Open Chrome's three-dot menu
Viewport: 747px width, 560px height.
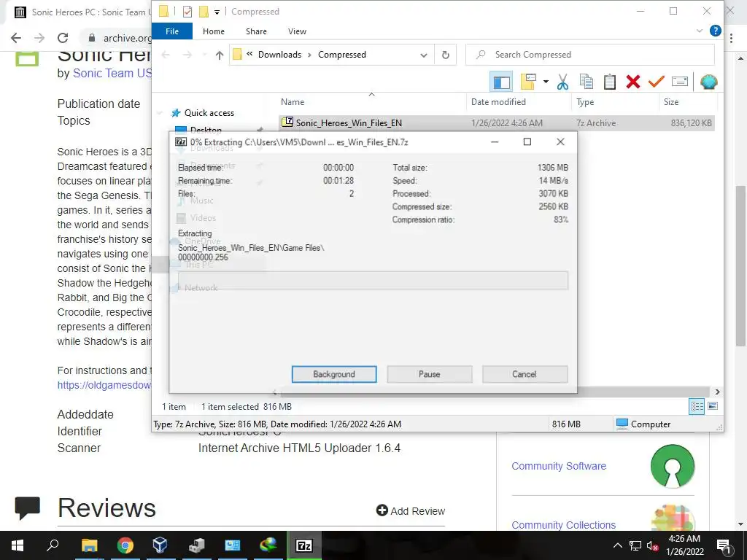tap(731, 38)
